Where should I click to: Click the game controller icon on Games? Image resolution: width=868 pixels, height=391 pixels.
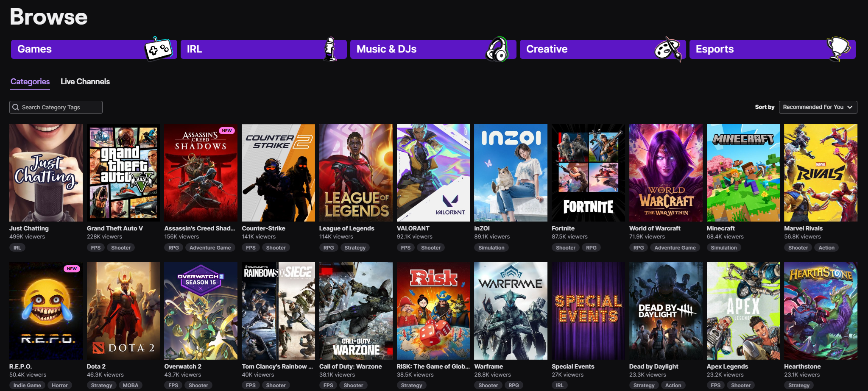point(158,49)
